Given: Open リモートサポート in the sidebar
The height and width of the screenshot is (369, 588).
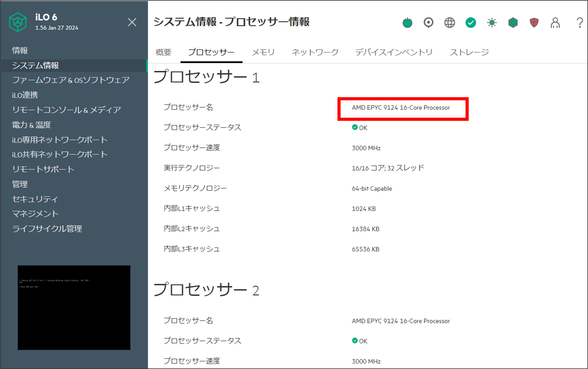Looking at the screenshot, I should 43,169.
